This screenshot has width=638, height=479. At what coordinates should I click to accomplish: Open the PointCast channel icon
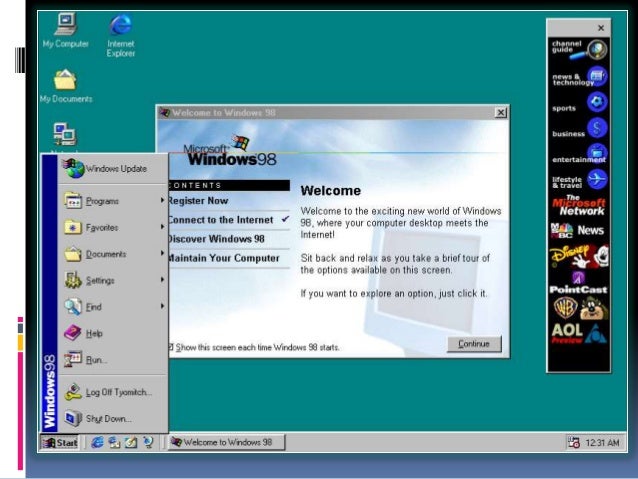pyautogui.click(x=577, y=282)
